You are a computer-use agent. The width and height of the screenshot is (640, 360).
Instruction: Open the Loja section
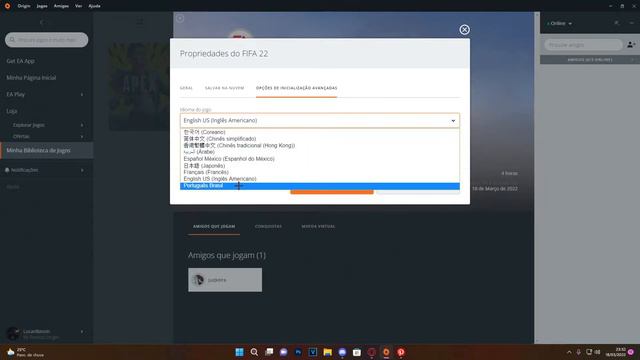(x=11, y=111)
